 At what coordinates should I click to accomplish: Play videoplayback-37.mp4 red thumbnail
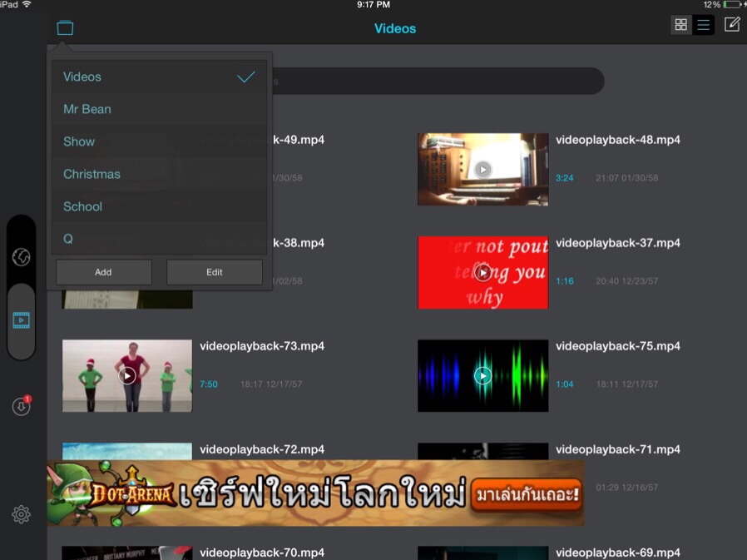(x=483, y=273)
